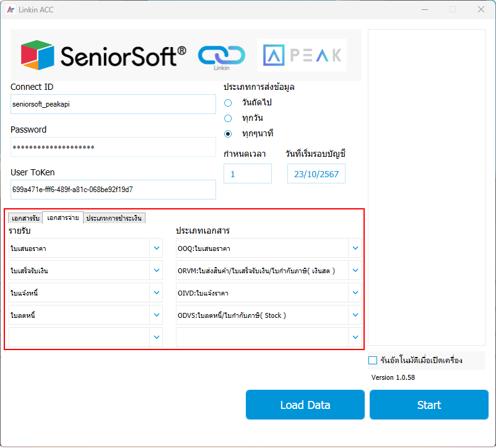This screenshot has width=496, height=448.
Task: Click the PEAK logo
Action: 302,55
